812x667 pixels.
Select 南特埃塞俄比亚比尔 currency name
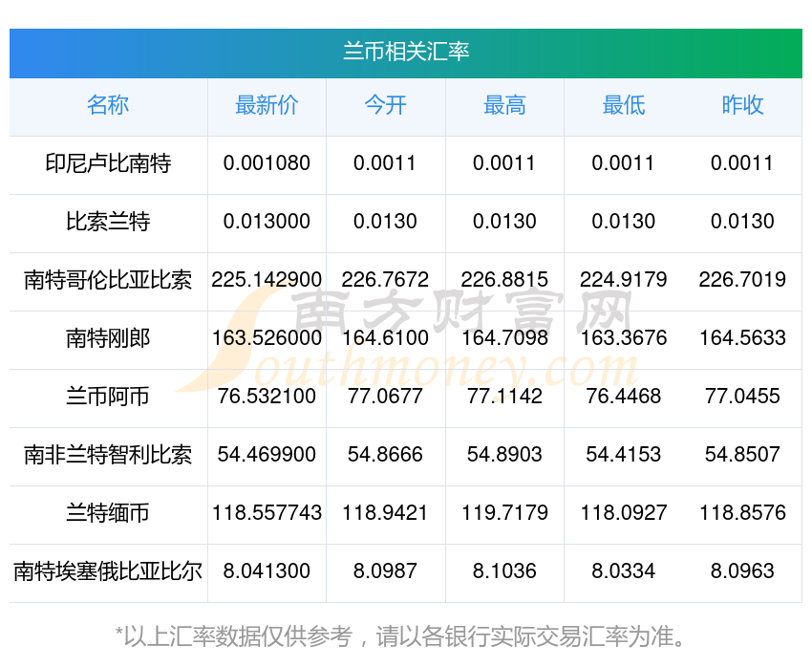pos(108,571)
